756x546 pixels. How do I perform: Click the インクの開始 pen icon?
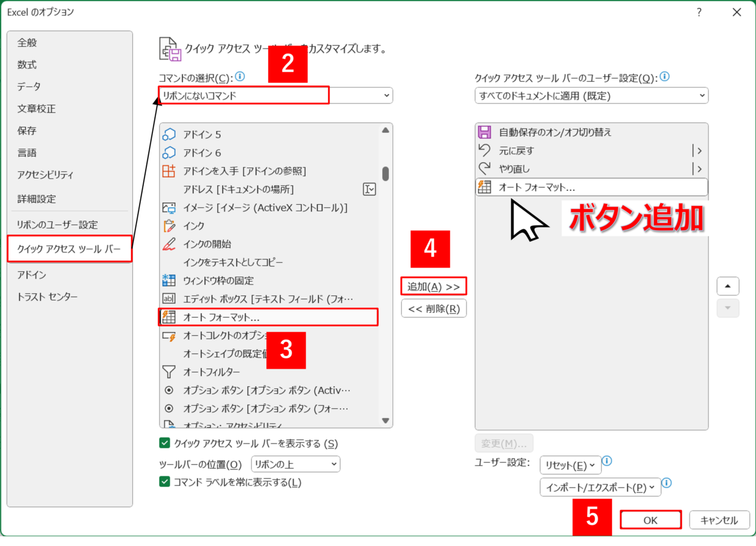[x=169, y=244]
